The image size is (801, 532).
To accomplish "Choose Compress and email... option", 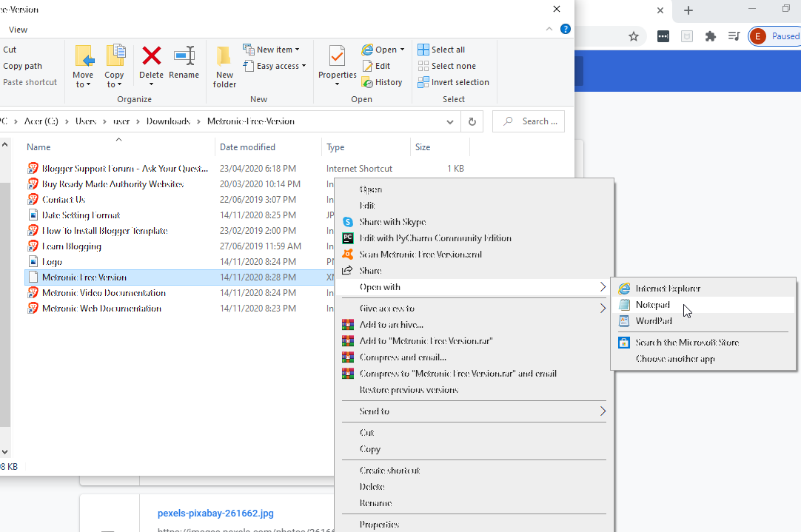I will (474, 357).
